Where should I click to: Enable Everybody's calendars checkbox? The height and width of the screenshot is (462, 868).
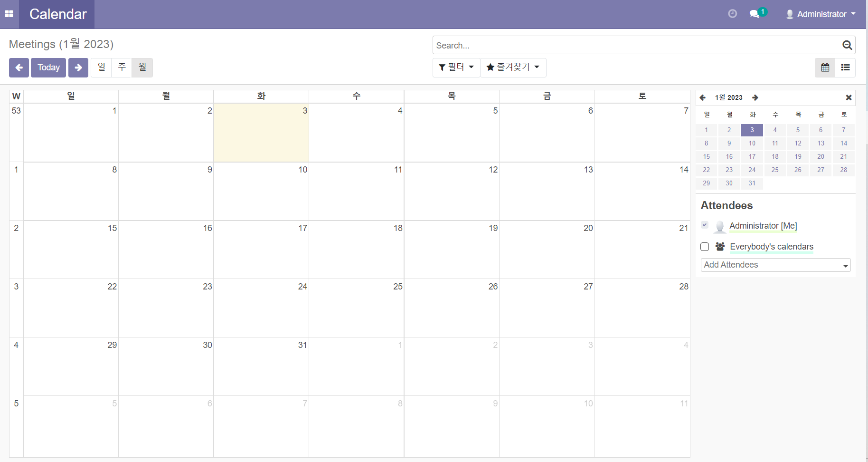tap(705, 247)
